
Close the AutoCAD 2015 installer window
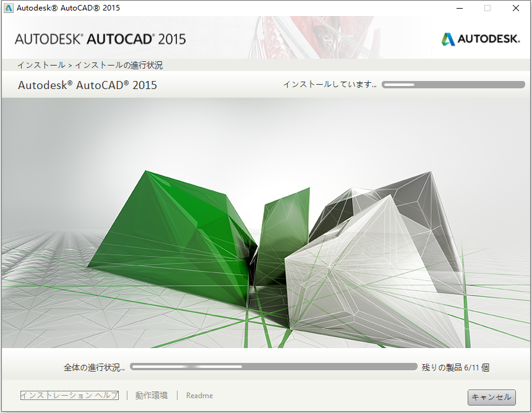pos(516,8)
